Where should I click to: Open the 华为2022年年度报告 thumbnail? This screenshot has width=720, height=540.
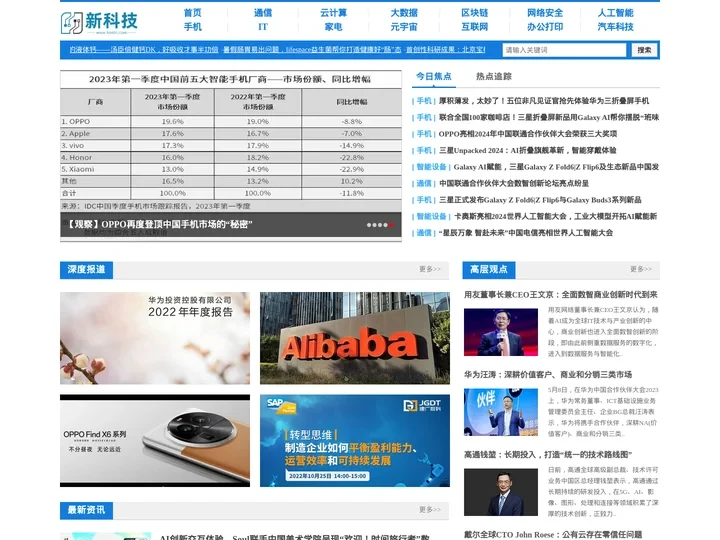[155, 338]
